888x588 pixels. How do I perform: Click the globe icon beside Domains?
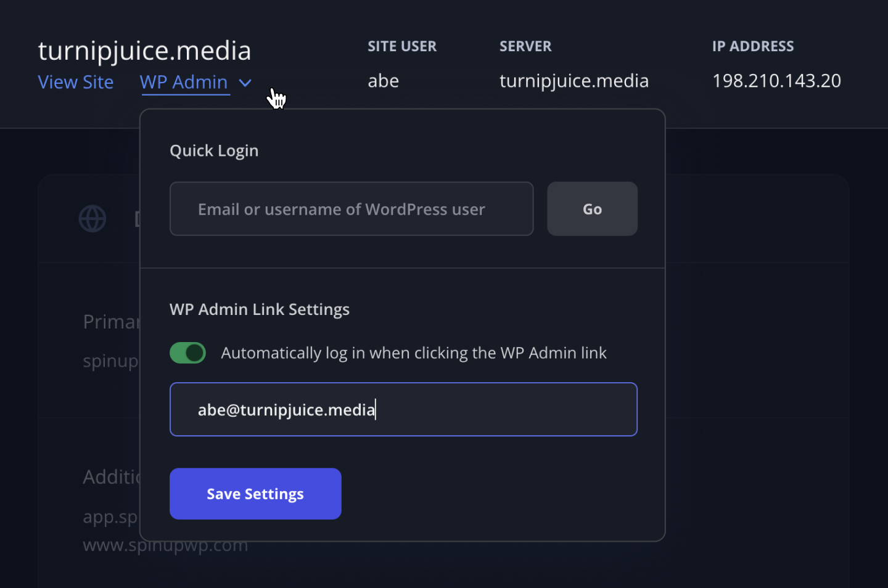tap(92, 218)
